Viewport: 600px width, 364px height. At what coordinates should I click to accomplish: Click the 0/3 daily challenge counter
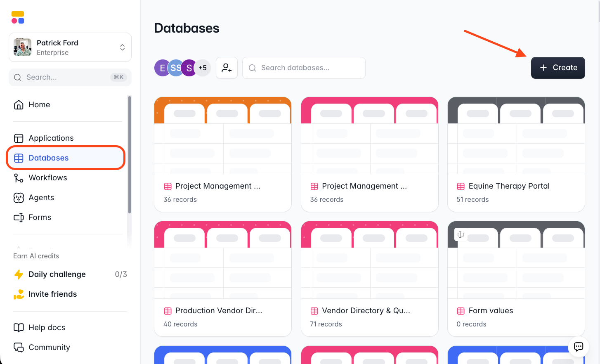(121, 274)
